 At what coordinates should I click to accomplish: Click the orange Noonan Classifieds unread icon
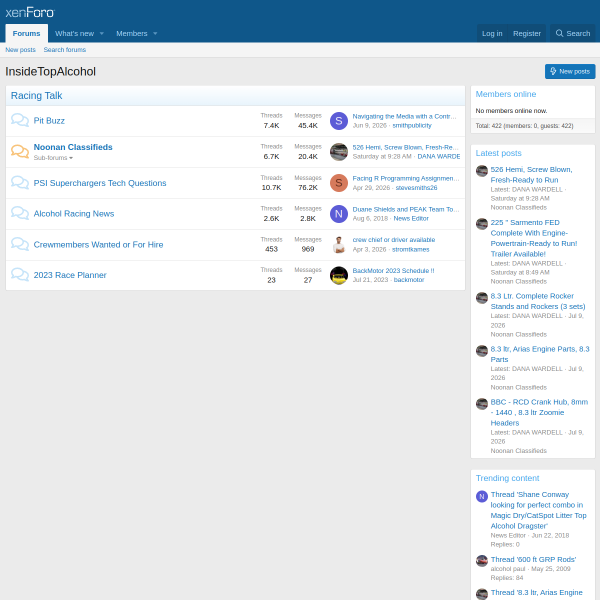pos(20,152)
